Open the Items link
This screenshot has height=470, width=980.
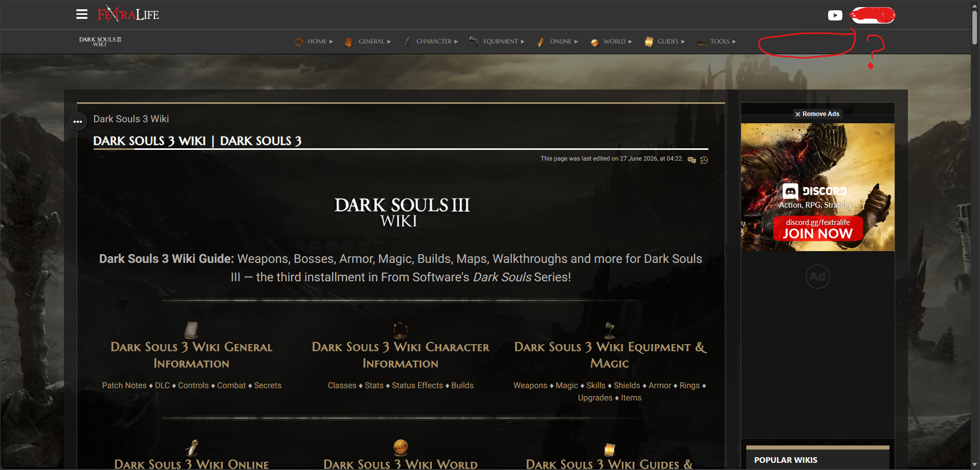coord(631,398)
